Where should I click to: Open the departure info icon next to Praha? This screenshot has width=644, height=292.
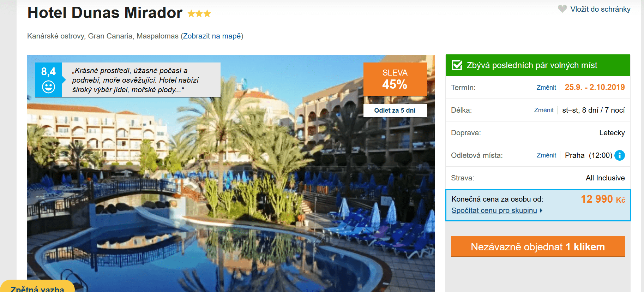(x=620, y=155)
